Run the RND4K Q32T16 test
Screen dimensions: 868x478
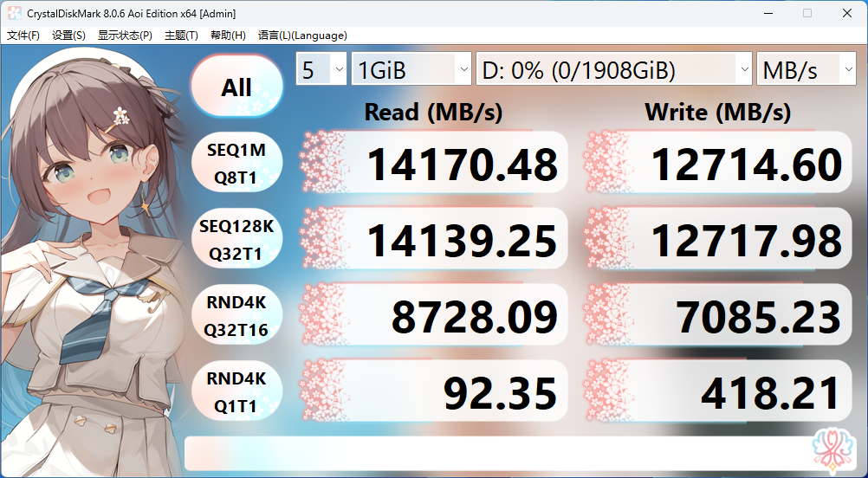pos(236,316)
